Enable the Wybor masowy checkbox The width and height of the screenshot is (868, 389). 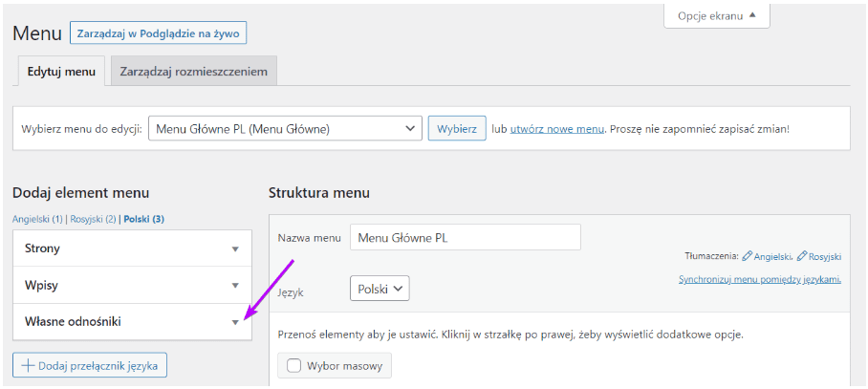pos(294,365)
